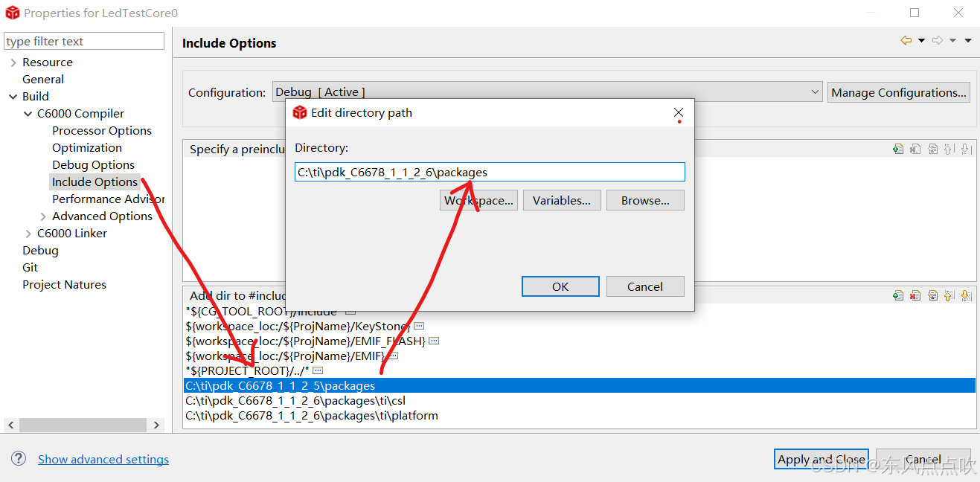Screen dimensions: 980x482
Task: Open the back navigation history dropdown
Action: click(x=921, y=41)
